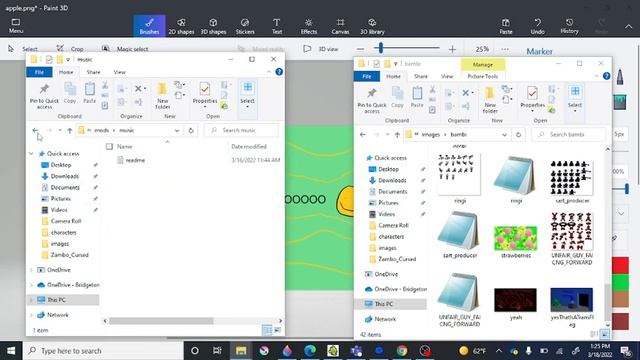Select the Brushes tool in Paint 3D
Screen dimensions: 640x360
(149, 26)
